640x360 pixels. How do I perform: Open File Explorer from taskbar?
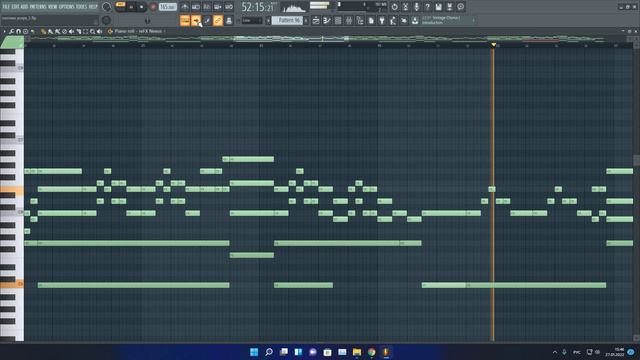357,352
